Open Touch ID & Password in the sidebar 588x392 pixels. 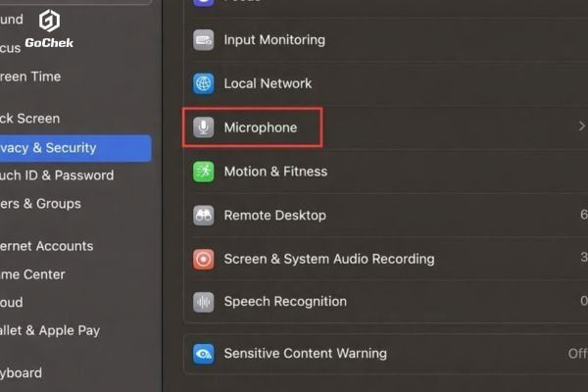tap(61, 175)
